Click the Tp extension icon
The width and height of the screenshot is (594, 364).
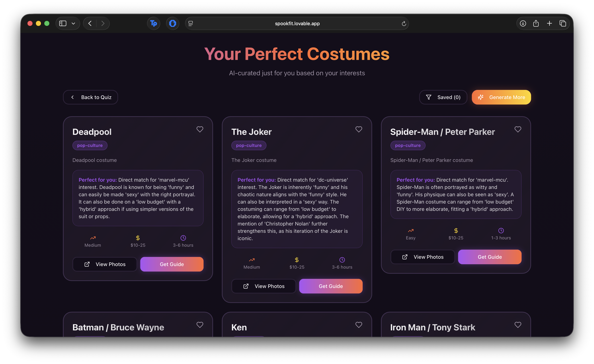pyautogui.click(x=154, y=23)
